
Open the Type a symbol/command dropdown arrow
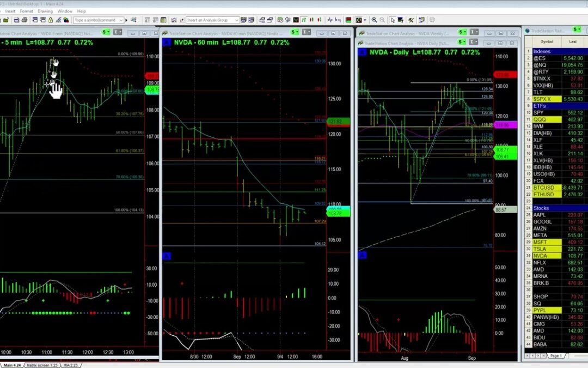121,20
